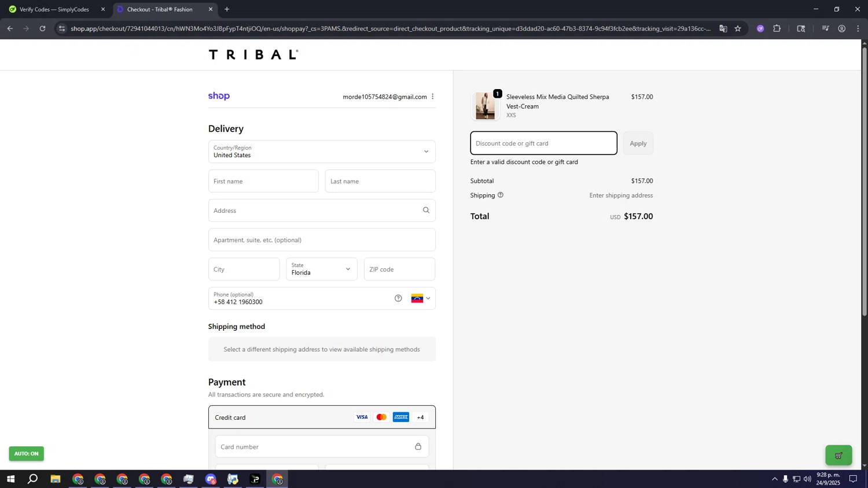Click the American Express logo
Image resolution: width=868 pixels, height=488 pixels.
[401, 417]
